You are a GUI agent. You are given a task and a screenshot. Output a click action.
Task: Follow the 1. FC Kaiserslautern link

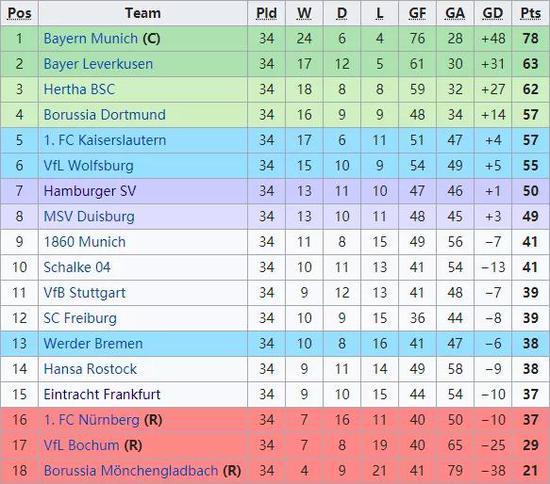coord(105,140)
